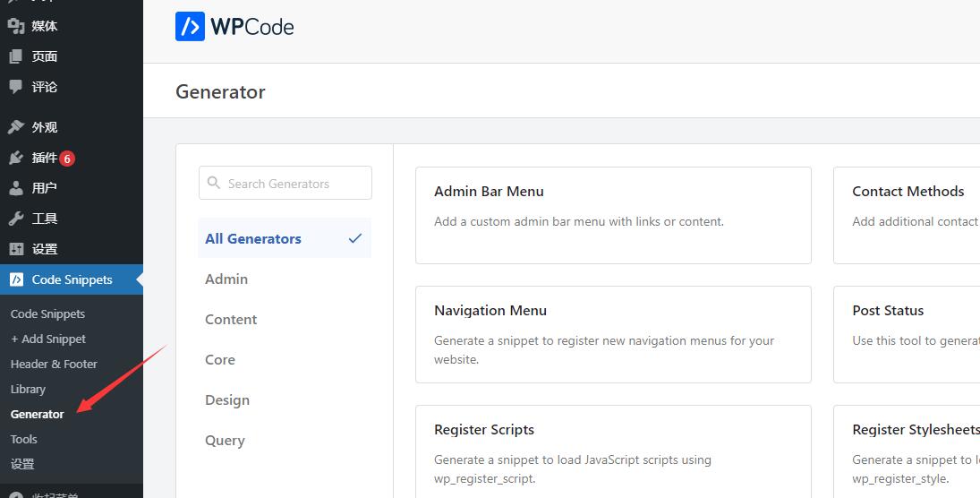
Task: Click the plugins update badge showing 6
Action: (67, 159)
